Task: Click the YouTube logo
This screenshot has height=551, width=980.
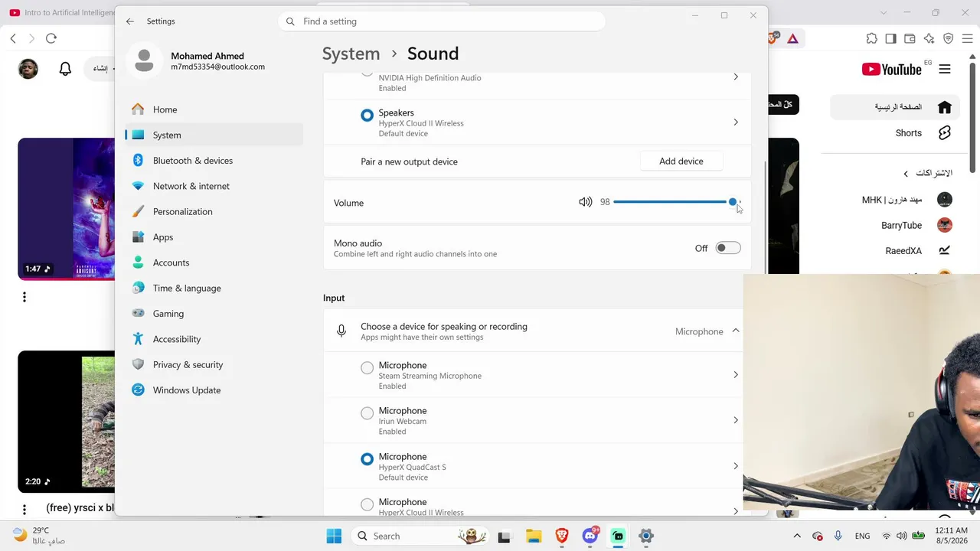Action: tap(891, 69)
